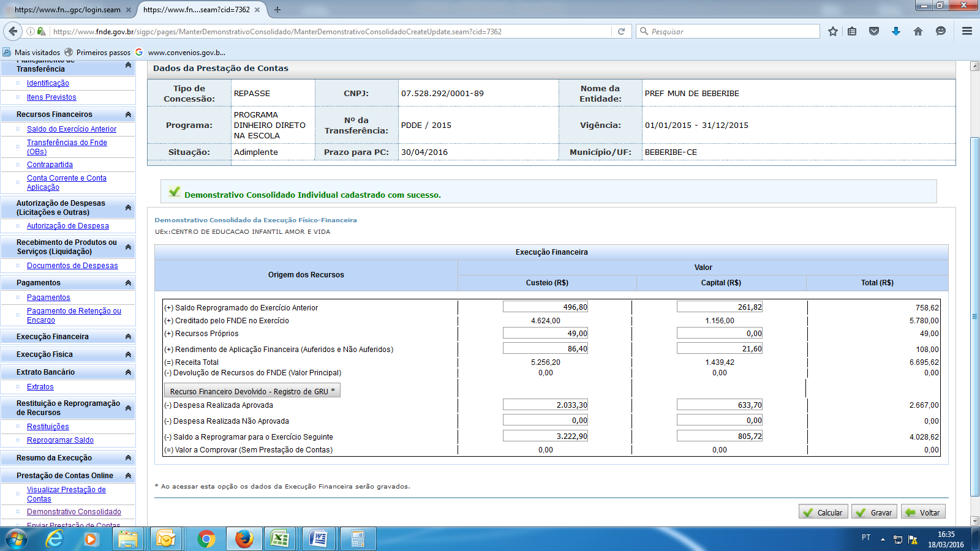The image size is (980, 551).
Task: Launch Excel from the taskbar
Action: [x=281, y=539]
